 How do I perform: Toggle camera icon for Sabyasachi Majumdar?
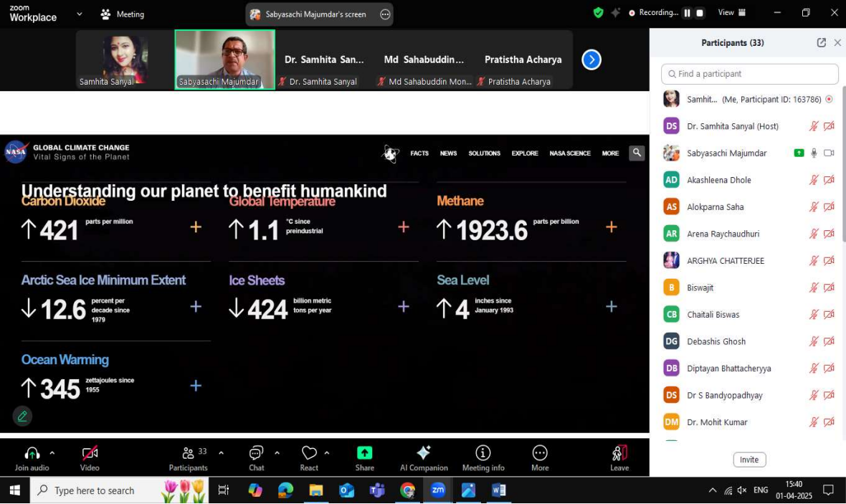click(x=830, y=153)
